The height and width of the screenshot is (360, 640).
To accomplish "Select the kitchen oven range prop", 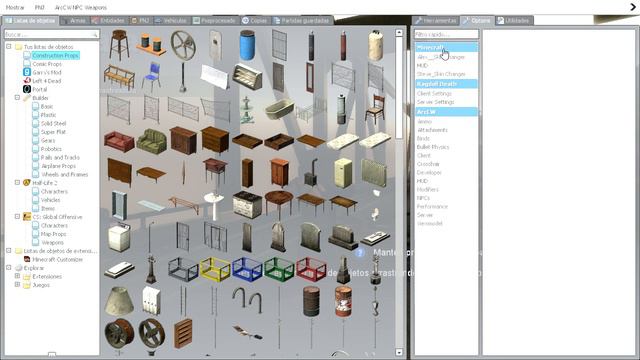I will tap(247, 205).
